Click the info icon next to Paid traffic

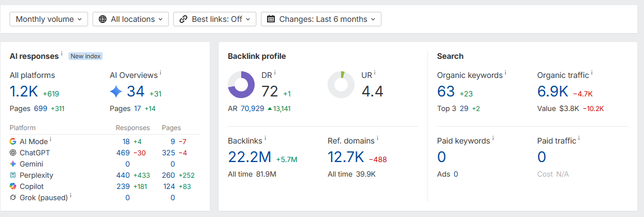(x=579, y=138)
